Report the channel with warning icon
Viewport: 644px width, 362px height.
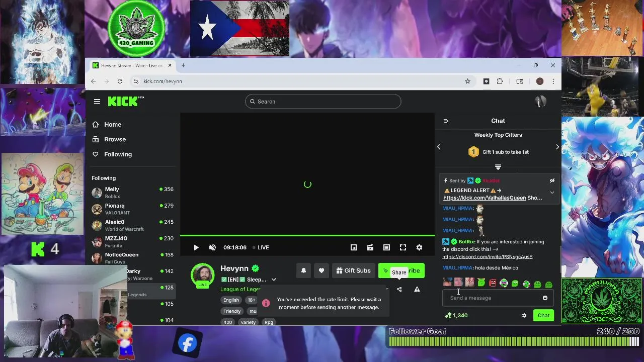point(417,289)
